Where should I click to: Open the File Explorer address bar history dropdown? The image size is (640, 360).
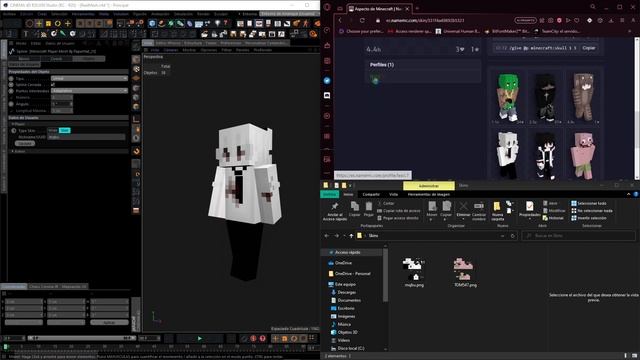[x=502, y=236]
